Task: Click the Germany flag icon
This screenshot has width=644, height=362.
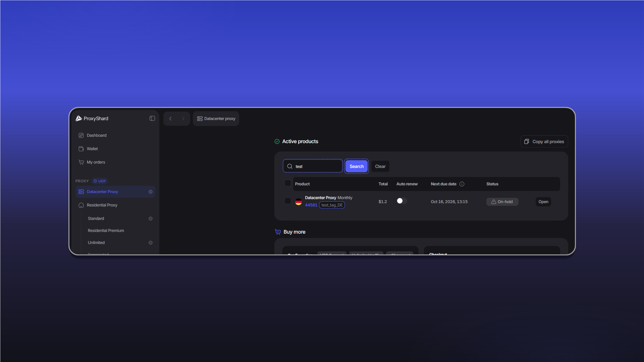Action: point(298,201)
